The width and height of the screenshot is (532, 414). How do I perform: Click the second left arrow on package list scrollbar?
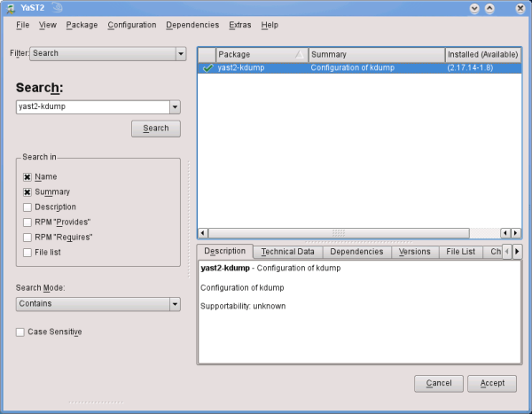tap(505, 233)
